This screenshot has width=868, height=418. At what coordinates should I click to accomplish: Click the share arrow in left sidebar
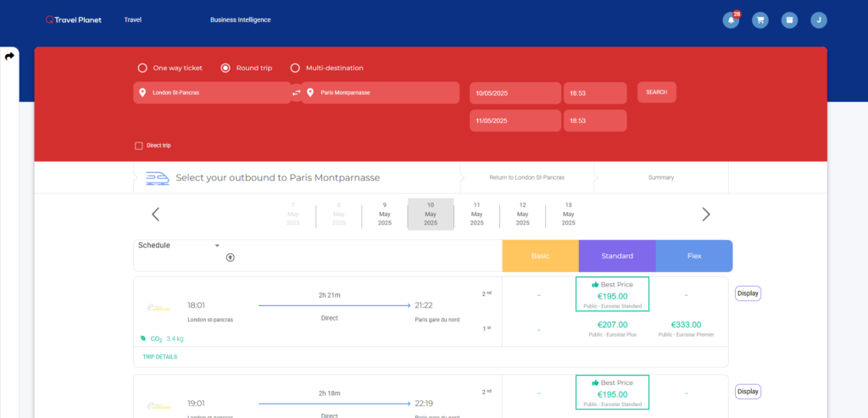[x=9, y=57]
